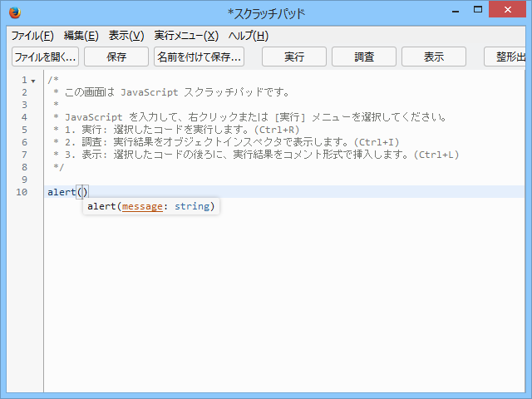The height and width of the screenshot is (399, 532).
Task: Click line number 5 in the gutter
Action: (x=24, y=130)
